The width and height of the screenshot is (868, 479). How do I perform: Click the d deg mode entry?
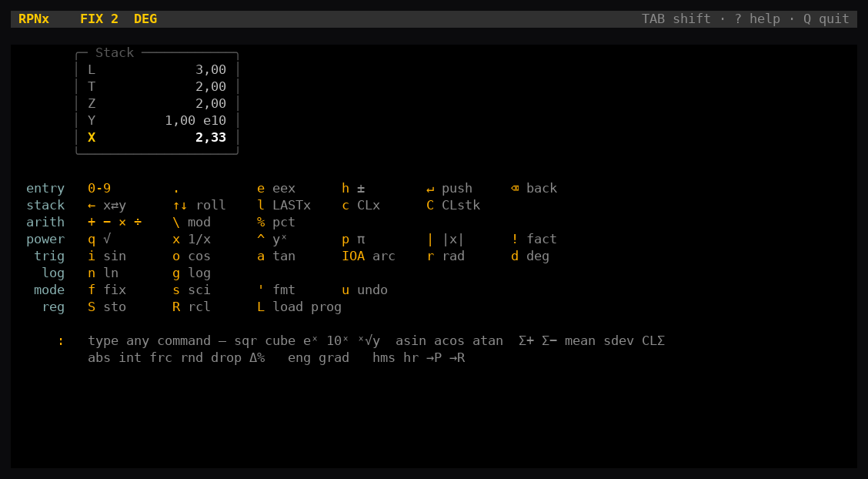coord(529,256)
